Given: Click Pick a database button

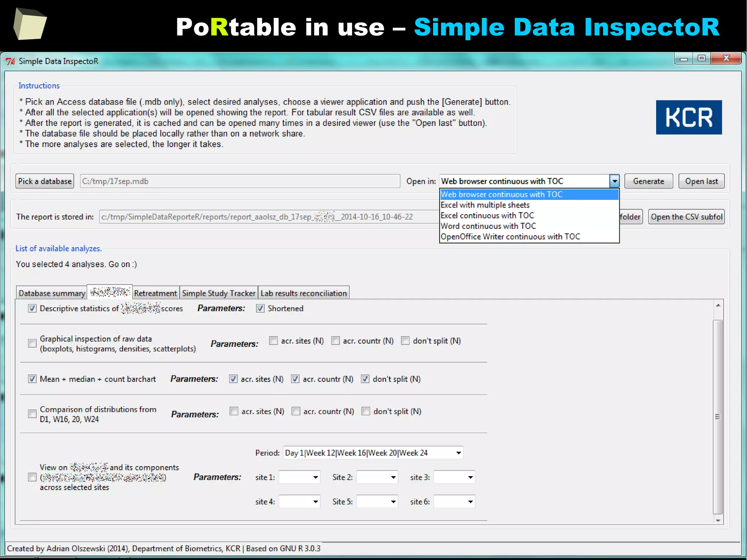Looking at the screenshot, I should pos(45,181).
